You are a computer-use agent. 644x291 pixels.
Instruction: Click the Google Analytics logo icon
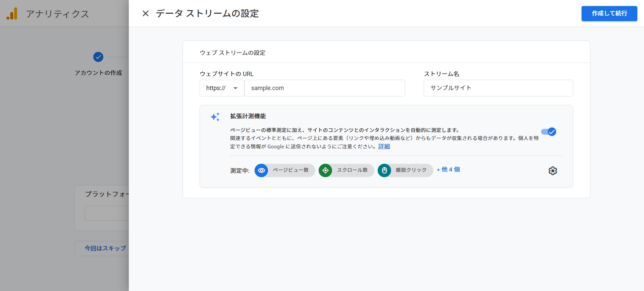point(12,14)
